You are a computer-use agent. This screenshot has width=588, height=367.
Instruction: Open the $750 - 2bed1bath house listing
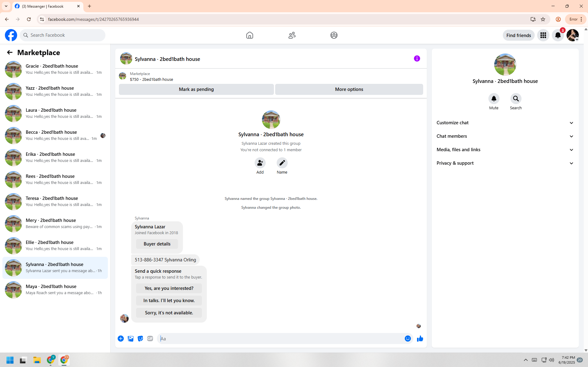(x=151, y=79)
